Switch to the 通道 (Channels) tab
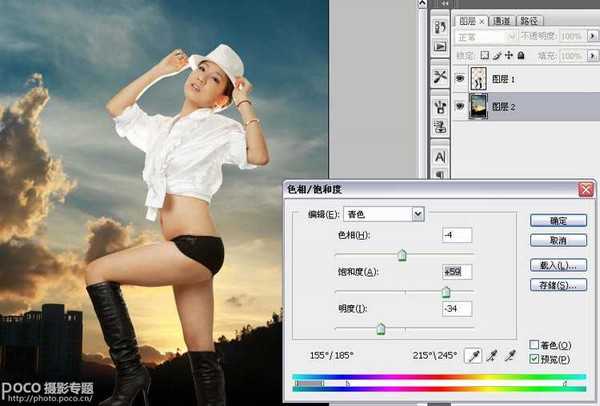 [502, 20]
